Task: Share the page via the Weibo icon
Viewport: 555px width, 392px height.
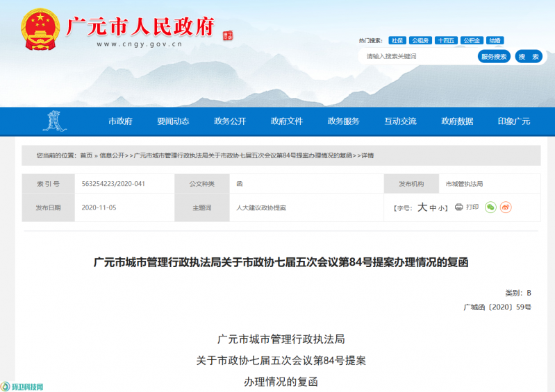Action: coord(506,207)
